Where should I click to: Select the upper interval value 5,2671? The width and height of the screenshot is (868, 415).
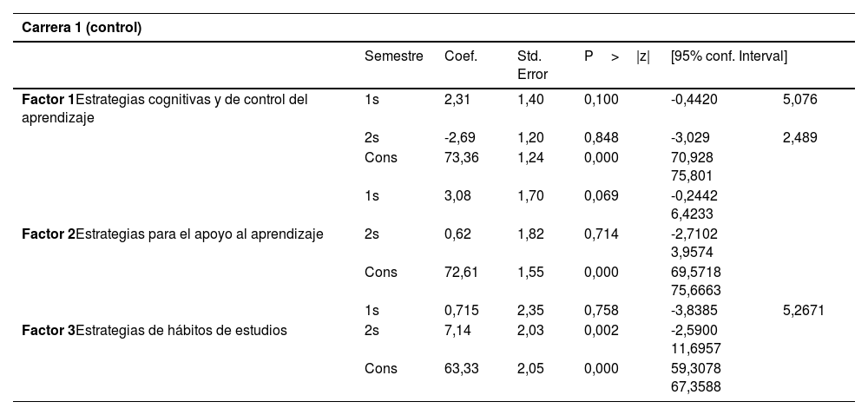click(803, 310)
